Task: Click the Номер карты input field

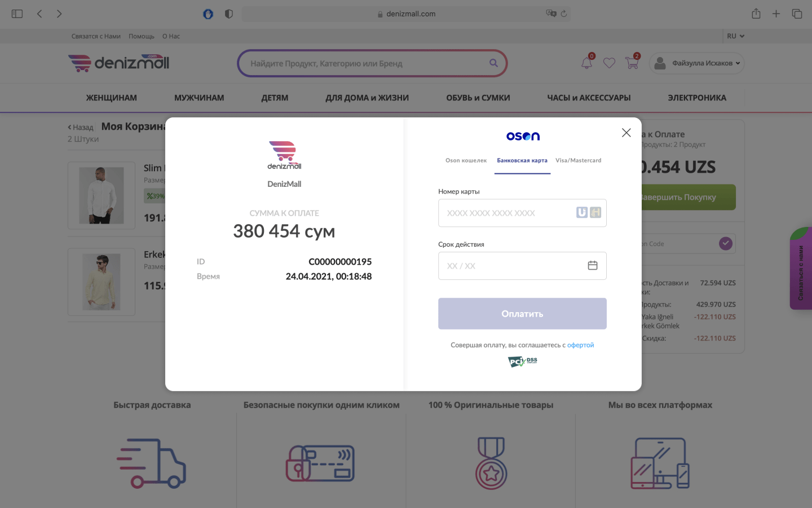Action: click(522, 213)
